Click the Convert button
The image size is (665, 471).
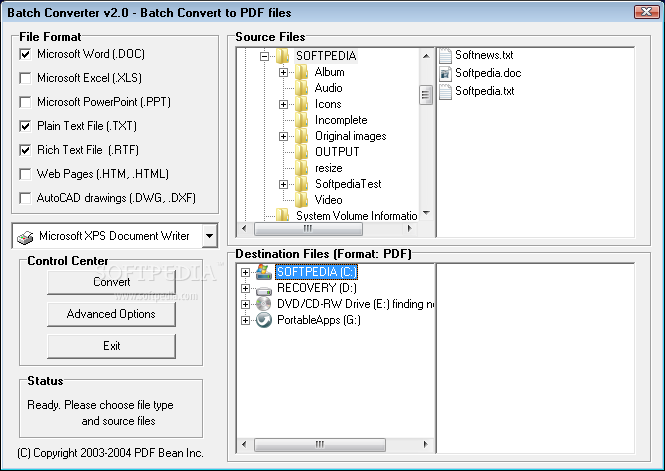pos(112,282)
